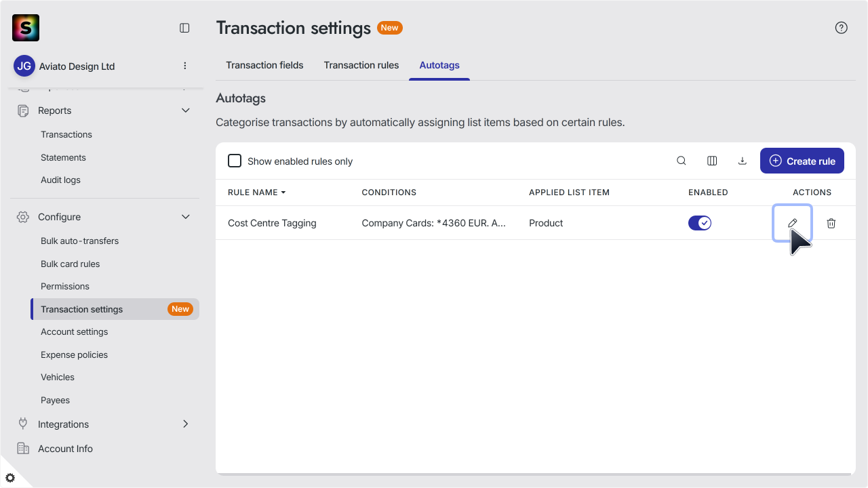868x488 pixels.
Task: Click the colorful S app logo
Action: click(x=26, y=28)
